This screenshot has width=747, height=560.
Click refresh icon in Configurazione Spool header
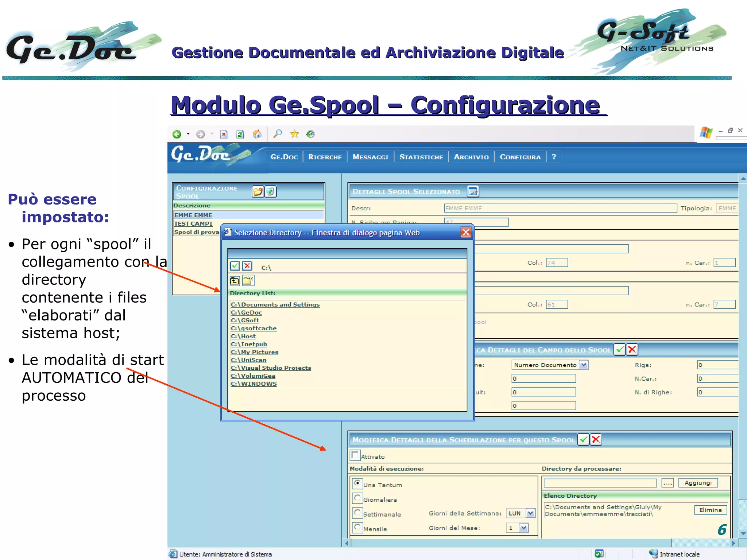(x=270, y=191)
